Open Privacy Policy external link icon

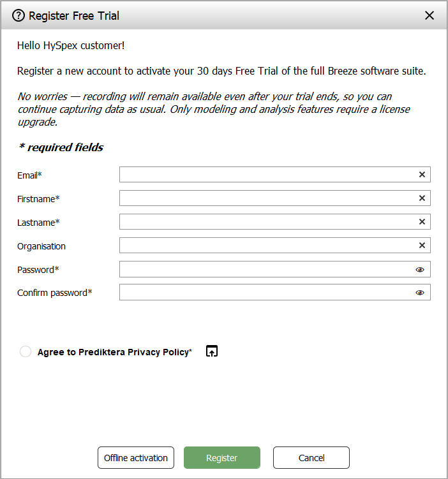(212, 351)
